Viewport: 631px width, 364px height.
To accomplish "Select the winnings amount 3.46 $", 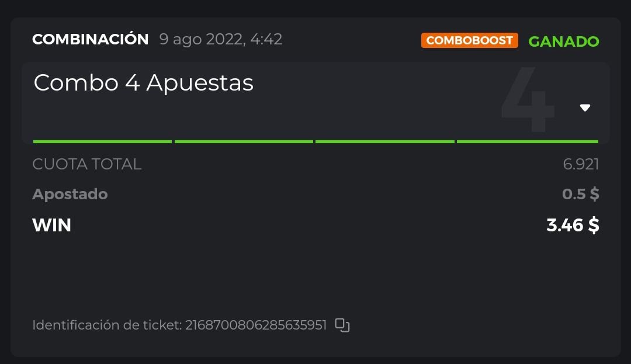I will click(573, 225).
